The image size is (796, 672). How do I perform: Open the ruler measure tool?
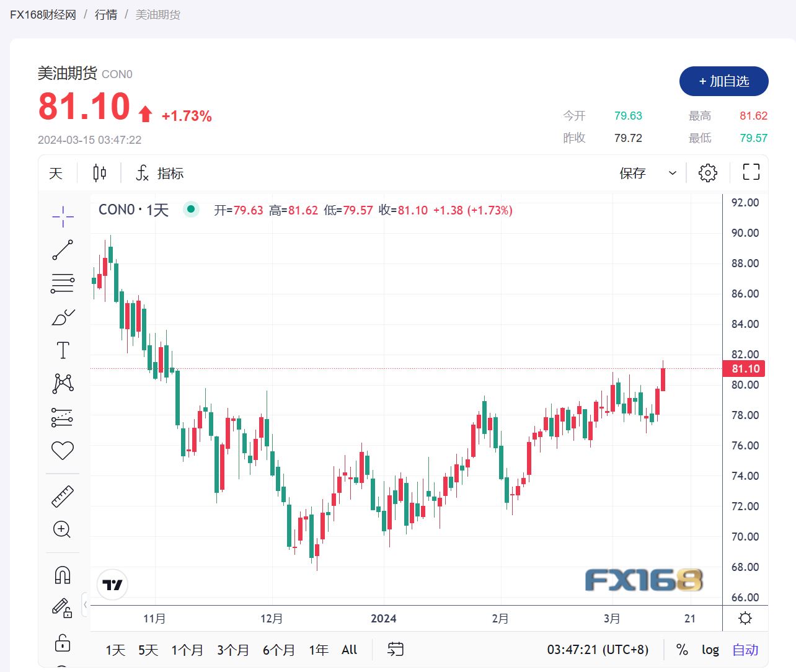coord(63,497)
